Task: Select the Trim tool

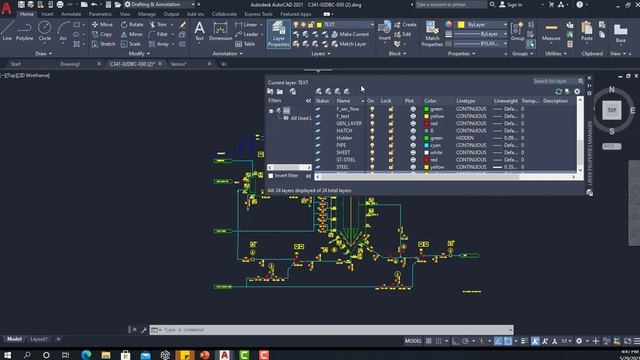Action: (x=158, y=24)
